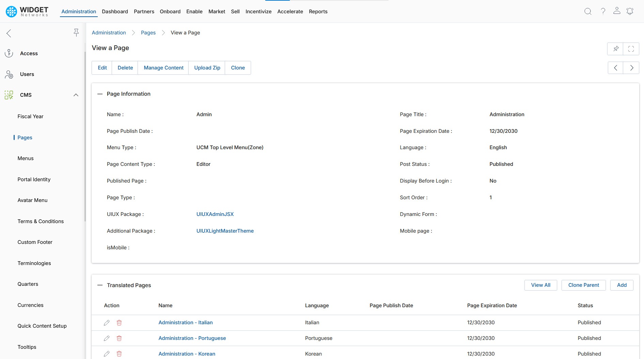This screenshot has height=359, width=644.
Task: Go to next record arrow
Action: [631, 68]
